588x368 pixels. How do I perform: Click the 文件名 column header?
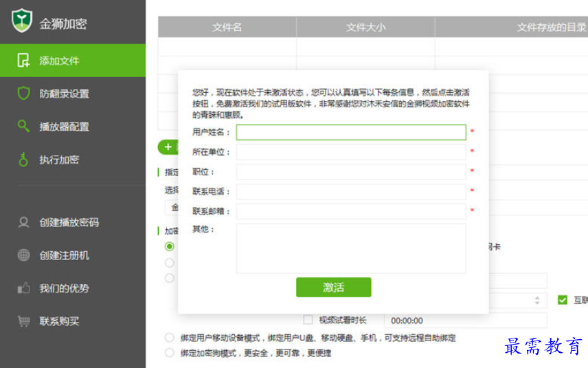pos(227,27)
